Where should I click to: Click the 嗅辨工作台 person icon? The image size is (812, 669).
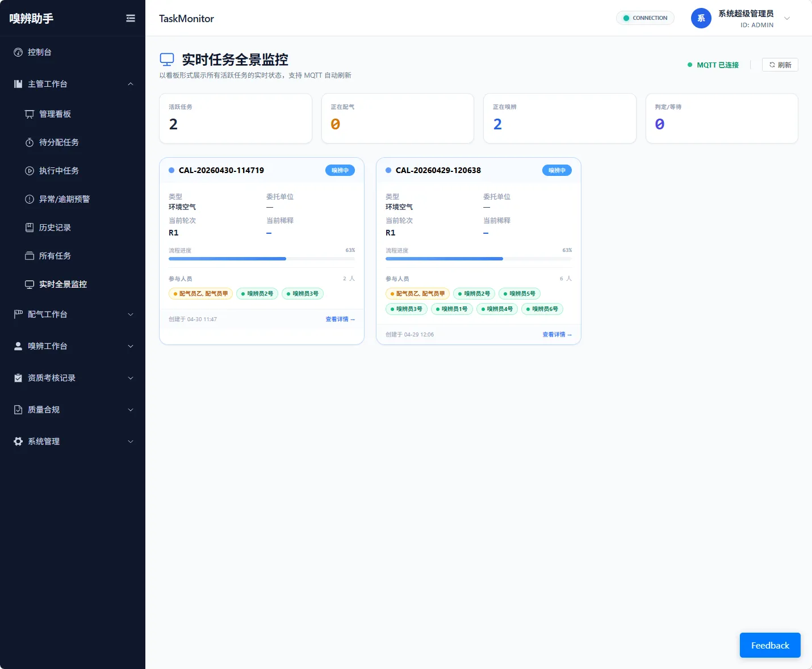pos(18,346)
